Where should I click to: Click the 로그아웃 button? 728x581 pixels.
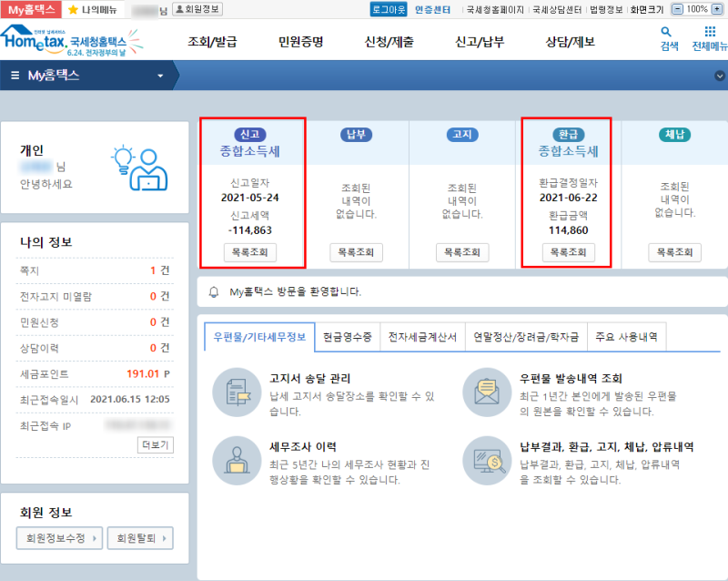389,9
